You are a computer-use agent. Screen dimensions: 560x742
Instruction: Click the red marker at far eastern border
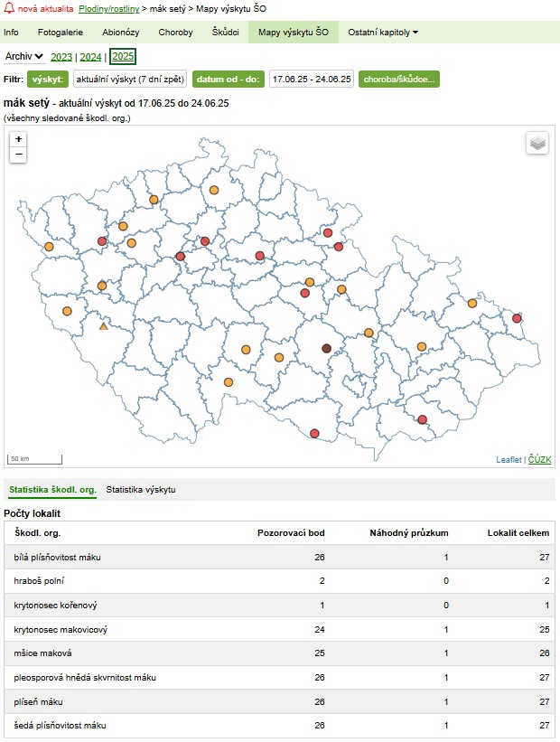[517, 318]
